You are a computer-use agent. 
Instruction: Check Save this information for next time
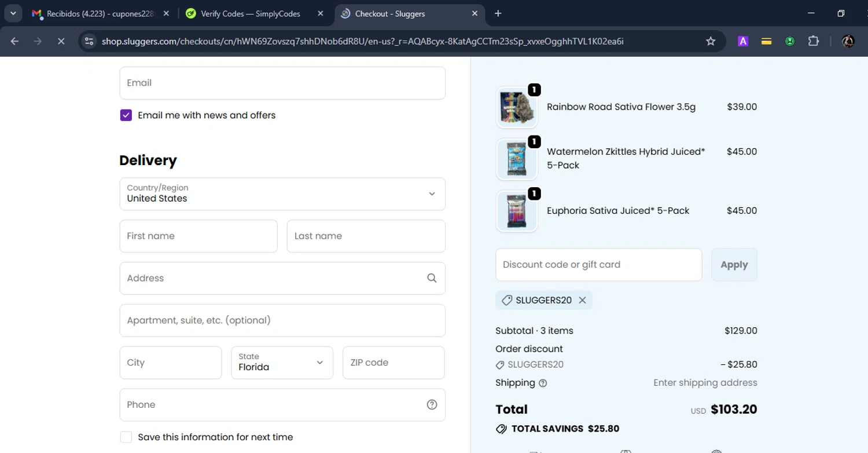click(x=126, y=437)
